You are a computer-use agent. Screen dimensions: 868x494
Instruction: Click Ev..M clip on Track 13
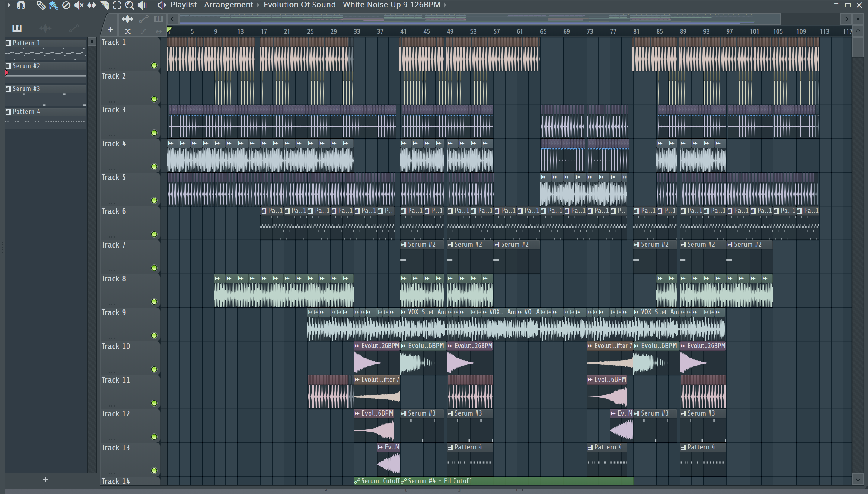388,459
